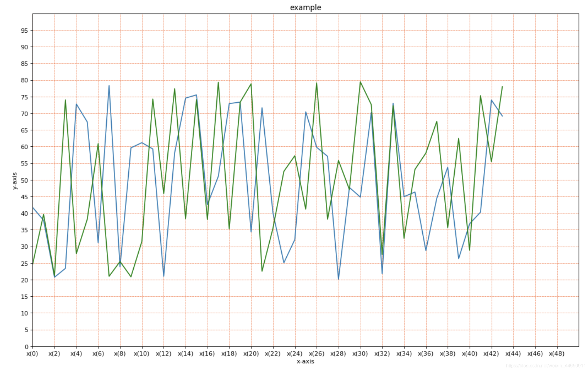
Task: Click the x(0) tick label
Action: pos(32,353)
